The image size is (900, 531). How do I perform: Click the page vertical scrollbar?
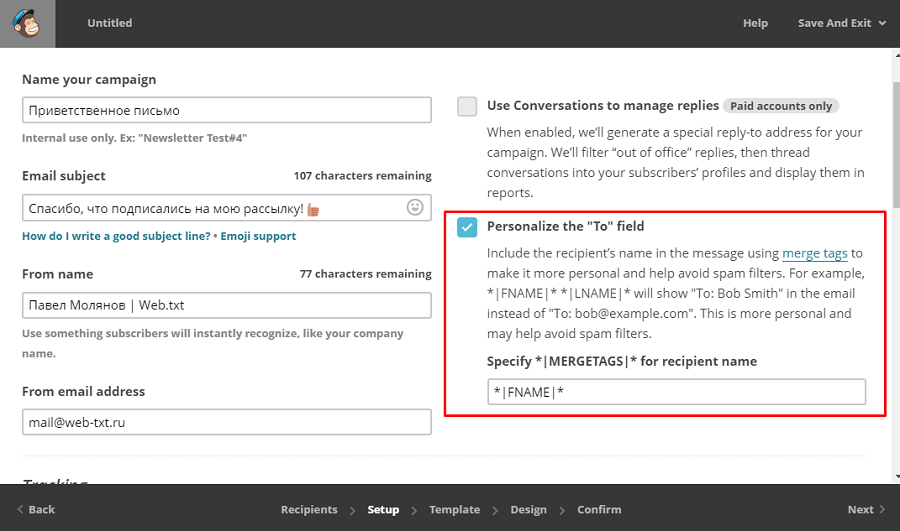897,145
